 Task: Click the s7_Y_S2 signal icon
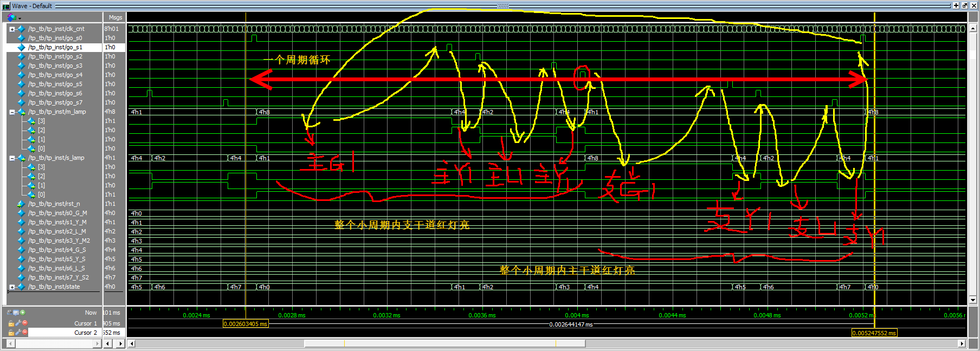[x=21, y=278]
